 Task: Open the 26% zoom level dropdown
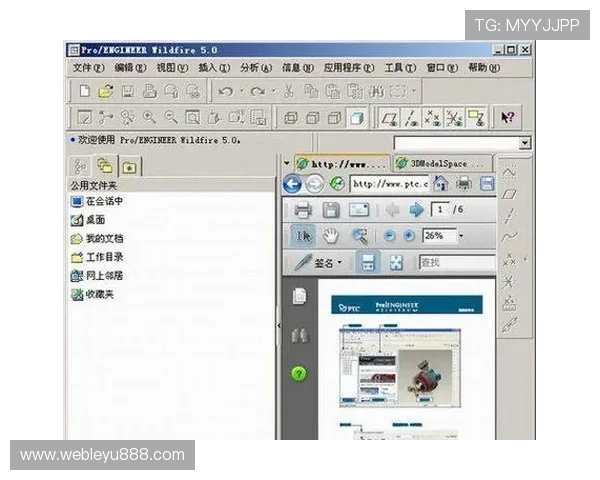(x=461, y=236)
